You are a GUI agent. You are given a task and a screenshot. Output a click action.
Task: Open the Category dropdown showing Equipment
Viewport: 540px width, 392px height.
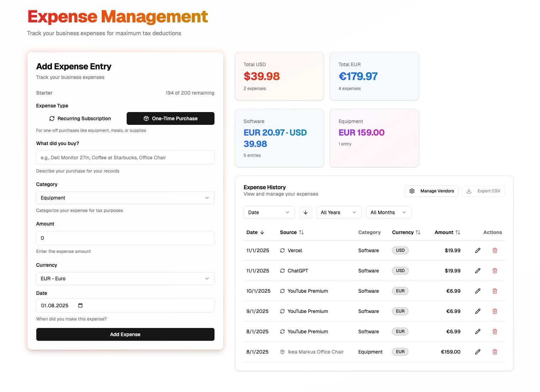[125, 198]
